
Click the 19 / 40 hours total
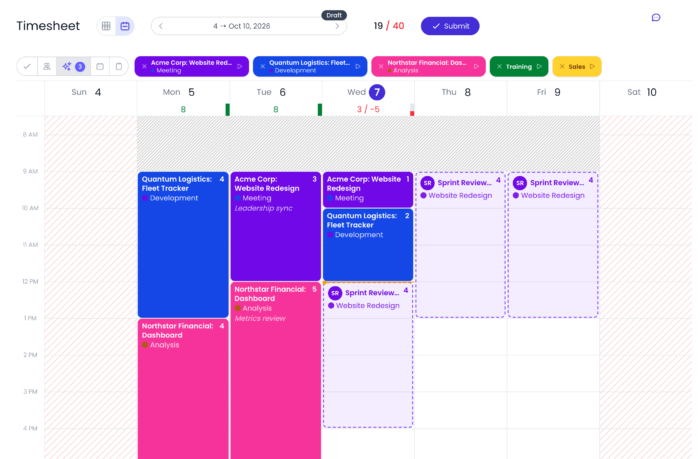(389, 26)
